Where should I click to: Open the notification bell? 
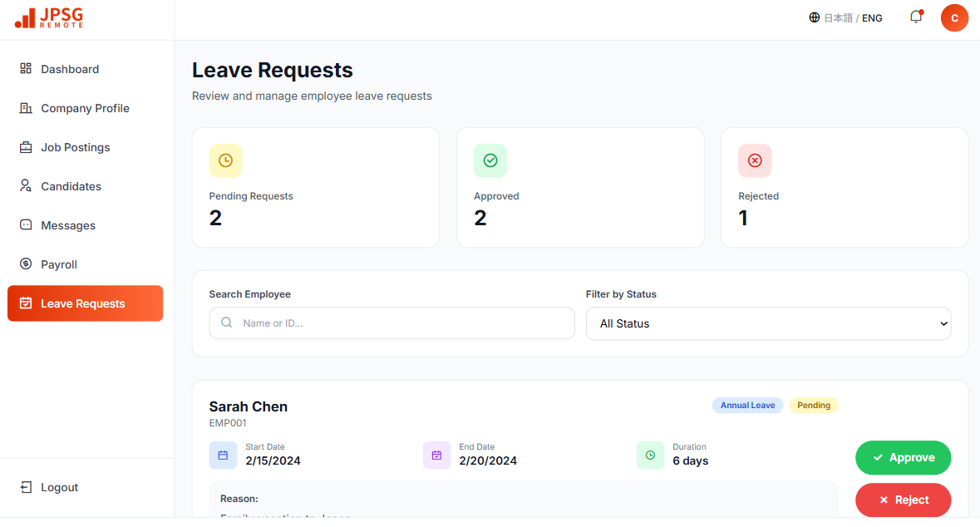(915, 17)
